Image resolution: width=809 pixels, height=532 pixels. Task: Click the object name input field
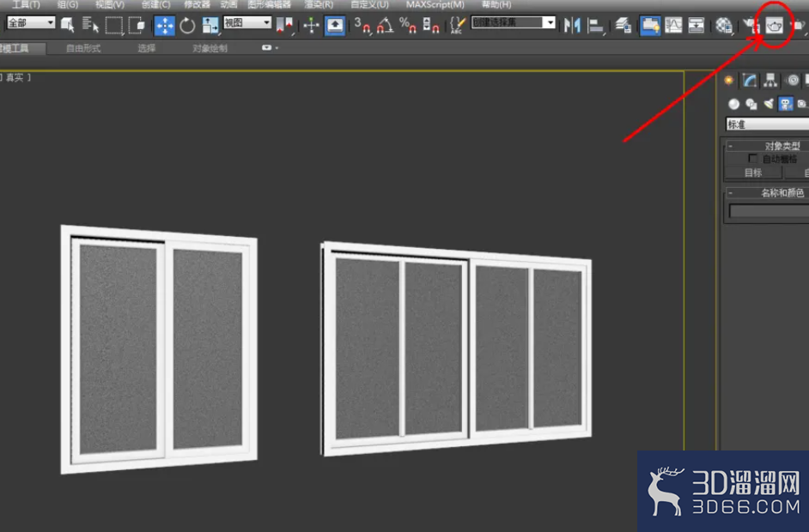(769, 211)
